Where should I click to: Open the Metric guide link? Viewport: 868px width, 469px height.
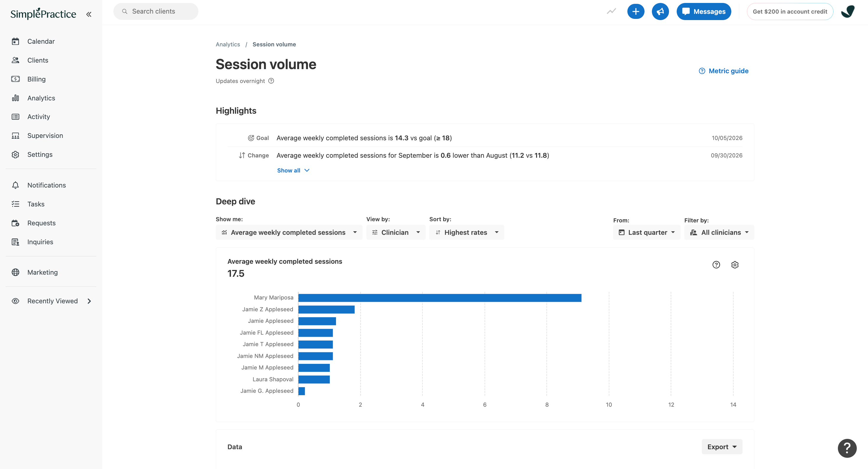click(723, 71)
